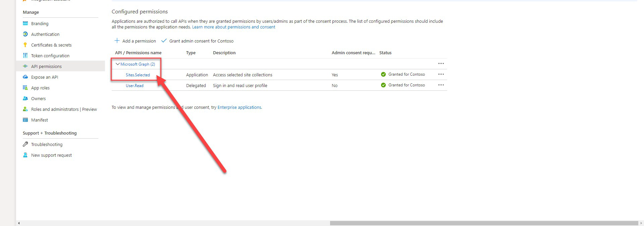Click the Authentication icon
Viewport: 644px width, 226px height.
point(25,34)
